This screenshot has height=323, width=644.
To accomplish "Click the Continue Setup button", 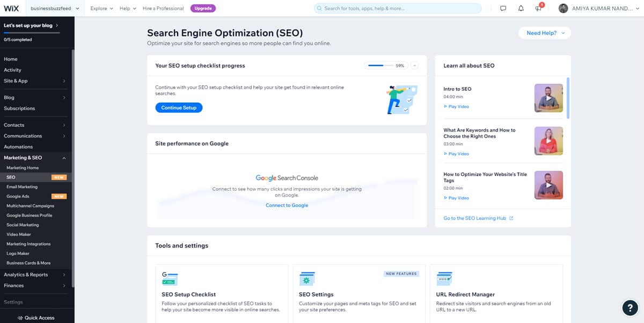I will point(179,107).
